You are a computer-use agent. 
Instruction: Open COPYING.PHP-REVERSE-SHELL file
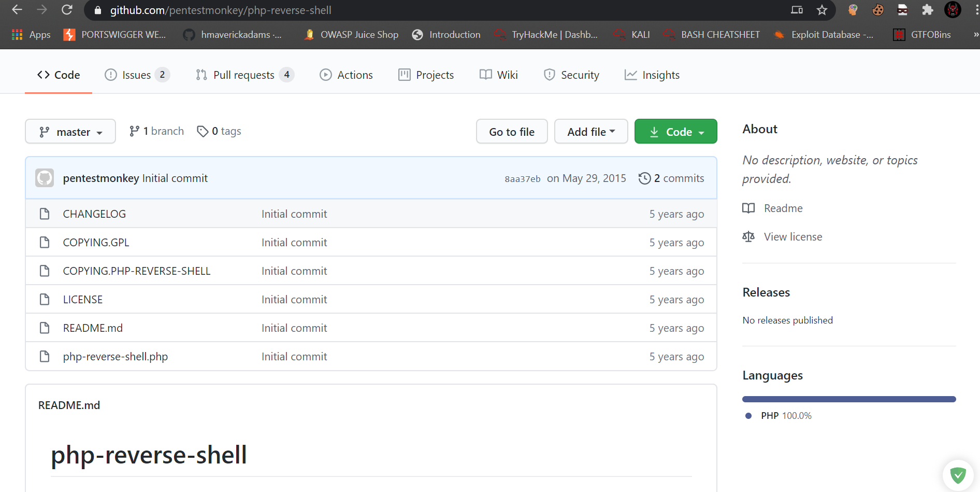(137, 271)
